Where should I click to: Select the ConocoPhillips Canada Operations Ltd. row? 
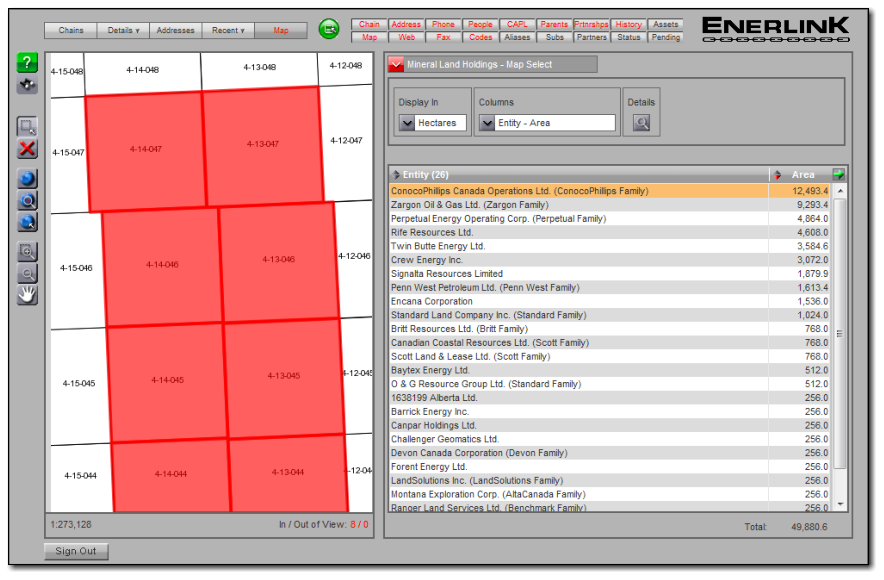tap(610, 191)
